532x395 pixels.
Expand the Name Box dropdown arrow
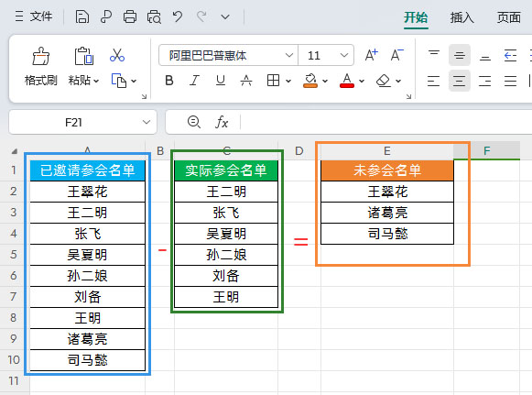(147, 122)
